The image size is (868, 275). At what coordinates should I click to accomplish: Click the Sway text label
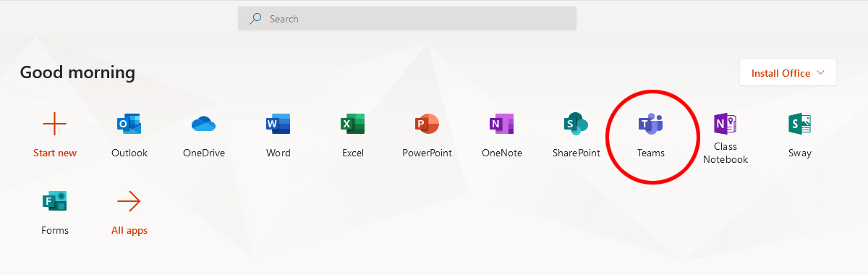tap(800, 153)
